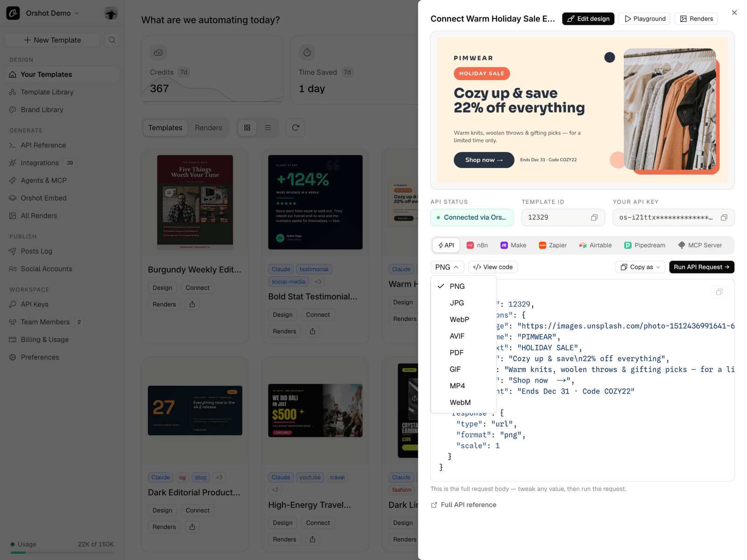This screenshot has height=560, width=747.
Task: Share the Burgundy Weekly Edit template
Action: [x=192, y=304]
